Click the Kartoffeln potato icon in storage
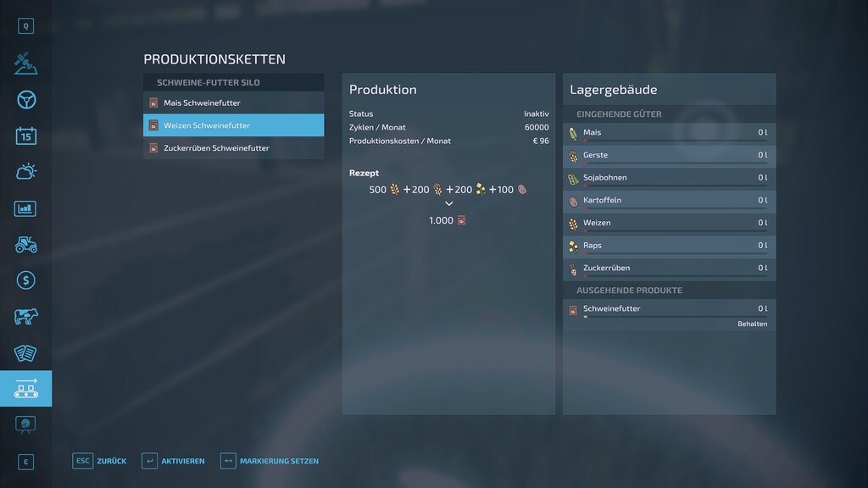Image resolution: width=868 pixels, height=488 pixels. (573, 202)
